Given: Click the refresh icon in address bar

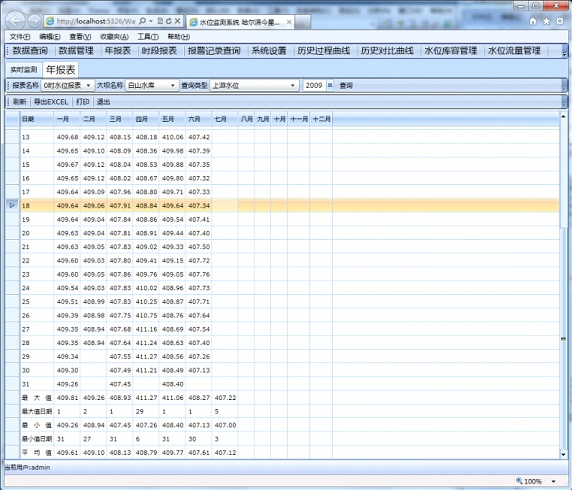Looking at the screenshot, I should tap(168, 21).
